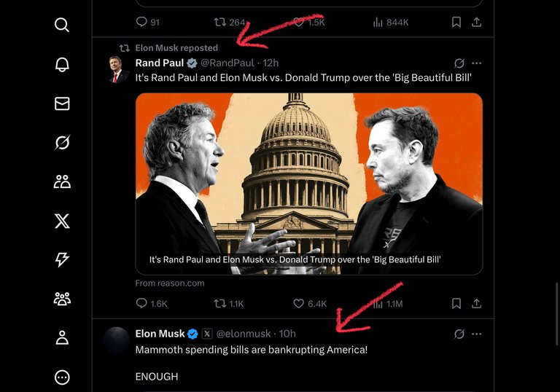This screenshot has height=392, width=560.
Task: Bookmark the Rand Paul post
Action: (x=456, y=303)
